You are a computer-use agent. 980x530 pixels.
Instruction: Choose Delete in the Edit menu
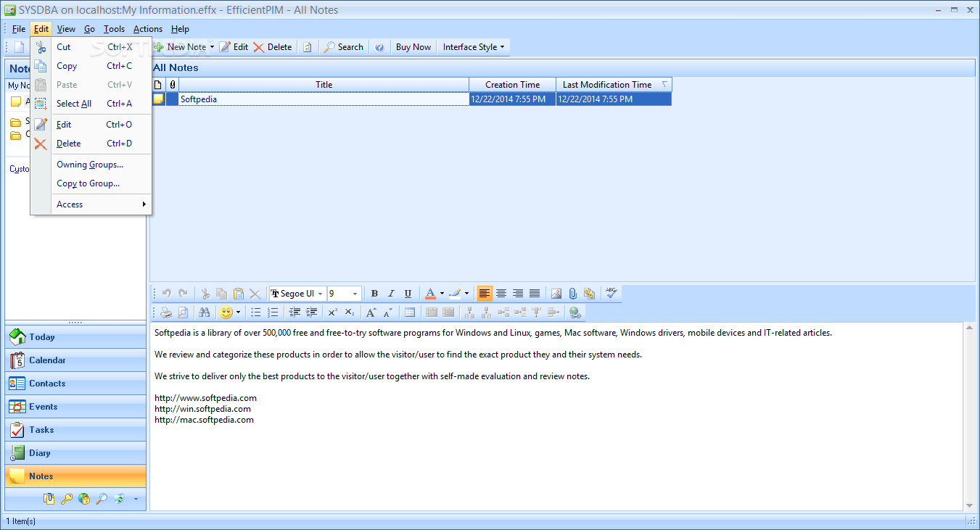click(x=91, y=144)
